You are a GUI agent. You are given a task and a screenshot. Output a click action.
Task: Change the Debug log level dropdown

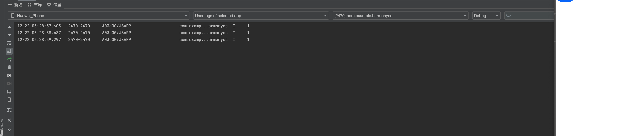coord(486,16)
